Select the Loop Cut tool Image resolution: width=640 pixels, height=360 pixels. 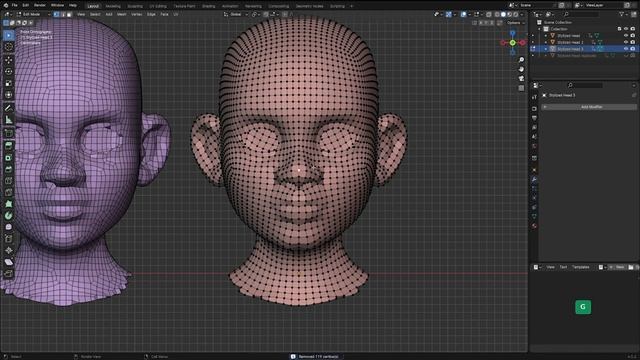coord(9,181)
